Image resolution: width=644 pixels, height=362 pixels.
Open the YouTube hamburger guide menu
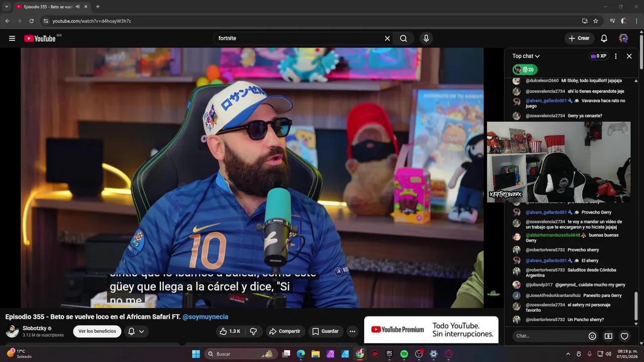pos(12,38)
